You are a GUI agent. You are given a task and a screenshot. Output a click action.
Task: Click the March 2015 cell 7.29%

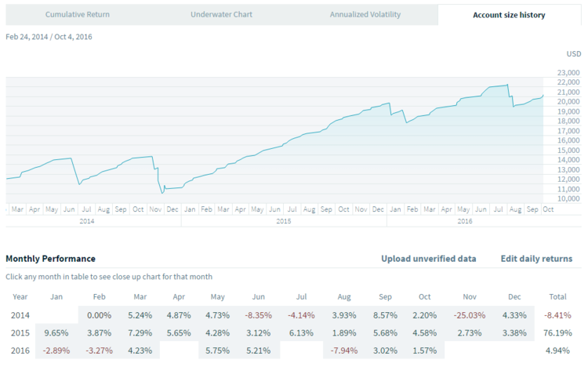[x=140, y=332]
